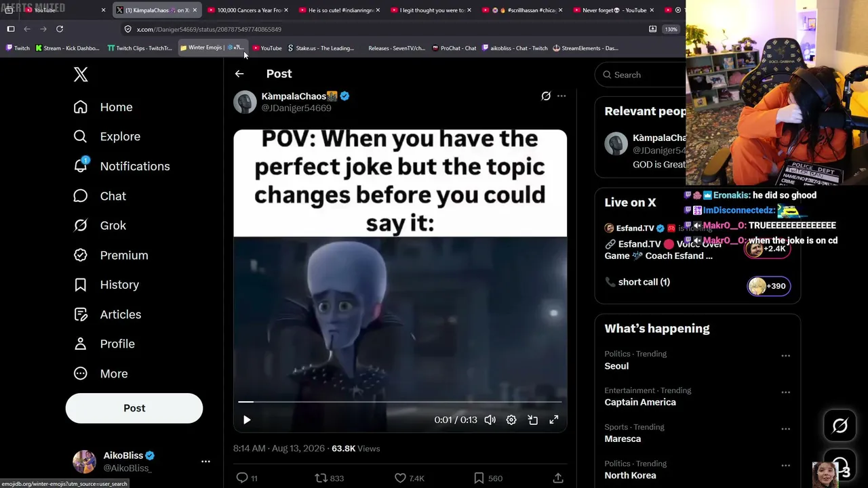Open more options for the Maresca trend
Image resolution: width=868 pixels, height=488 pixels.
[x=785, y=429]
